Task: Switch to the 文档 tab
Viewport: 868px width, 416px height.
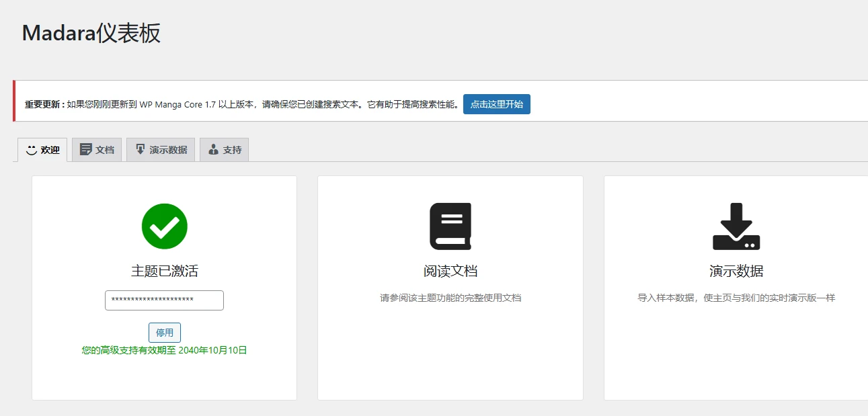Action: (x=97, y=149)
